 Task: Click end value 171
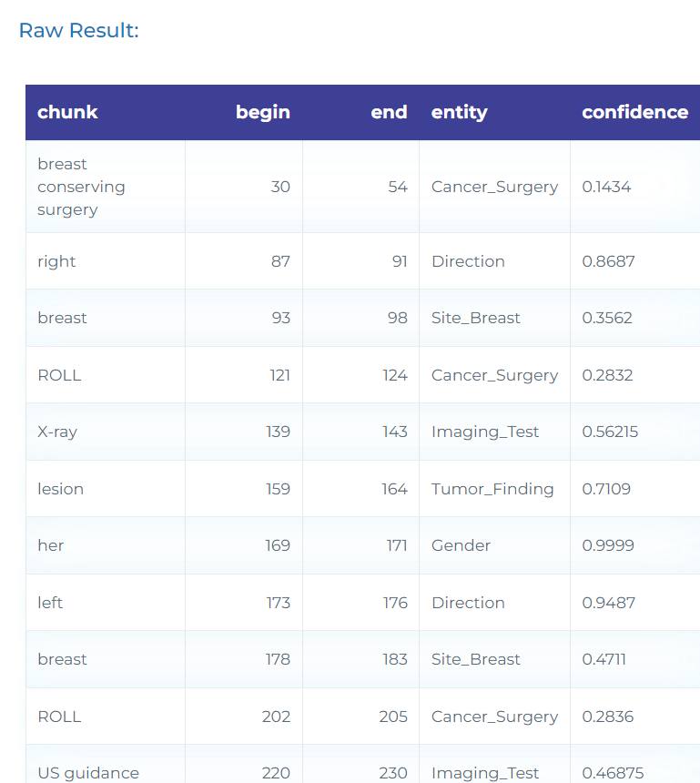397,545
